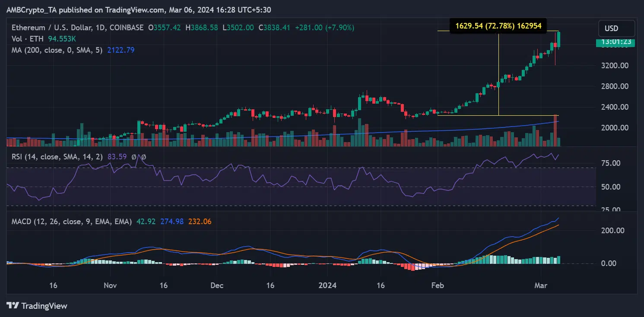The height and width of the screenshot is (317, 644).
Task: Click the AMBCrypto_TA published on TradingView.com header
Action: (x=139, y=10)
